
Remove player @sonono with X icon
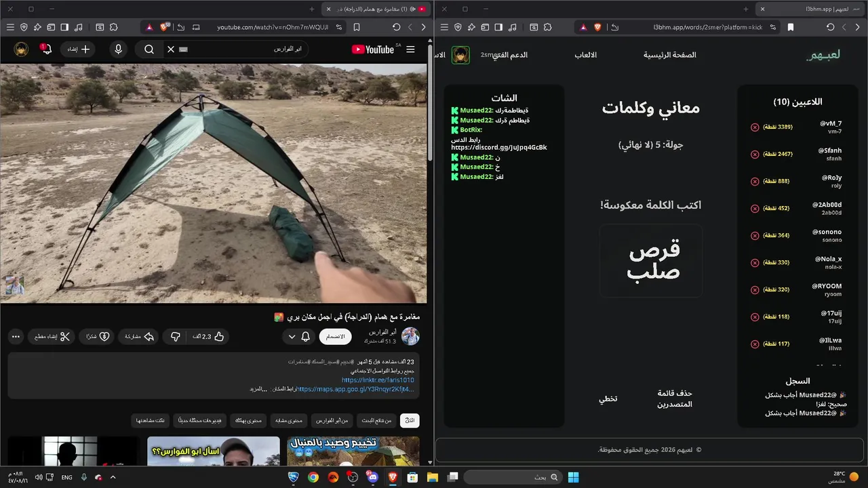[755, 235]
